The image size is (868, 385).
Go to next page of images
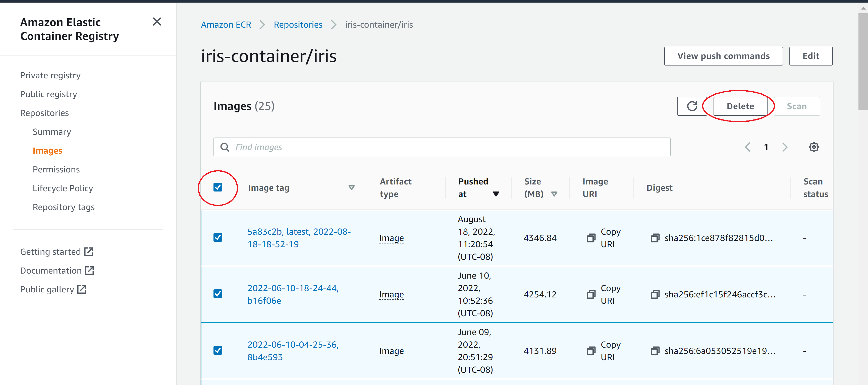[785, 147]
